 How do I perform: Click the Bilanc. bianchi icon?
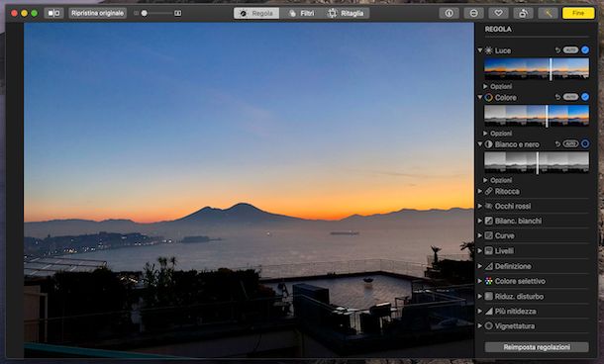pos(489,221)
